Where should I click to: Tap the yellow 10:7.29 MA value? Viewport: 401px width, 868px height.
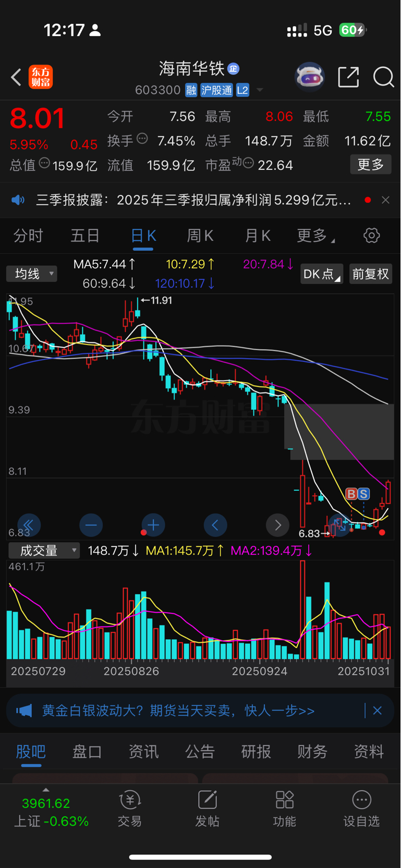pyautogui.click(x=190, y=264)
